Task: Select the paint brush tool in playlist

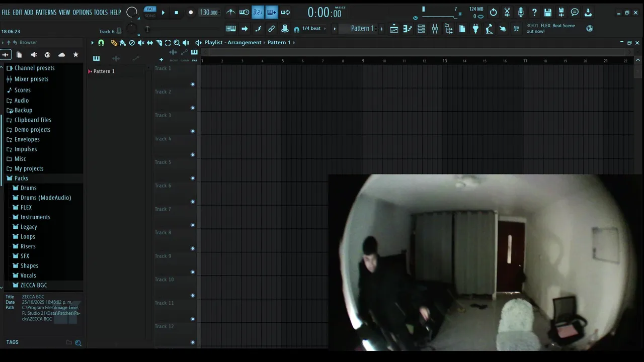Action: [x=122, y=43]
